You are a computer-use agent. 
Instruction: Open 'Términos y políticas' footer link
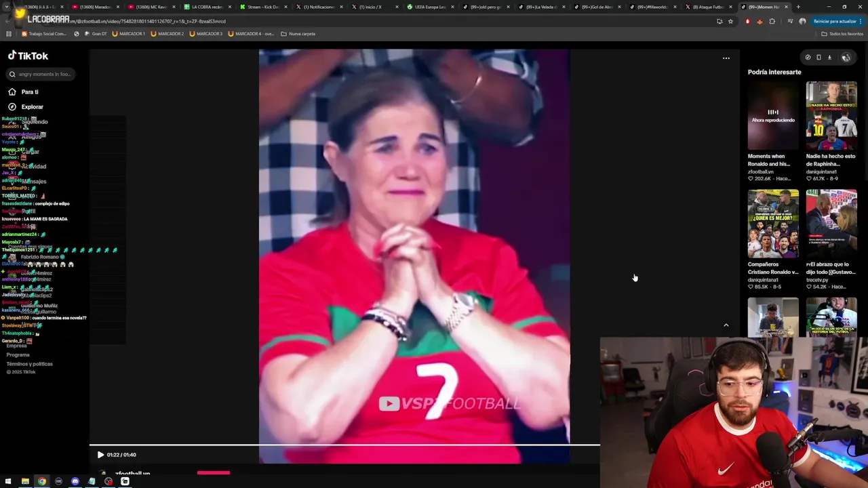tap(29, 364)
